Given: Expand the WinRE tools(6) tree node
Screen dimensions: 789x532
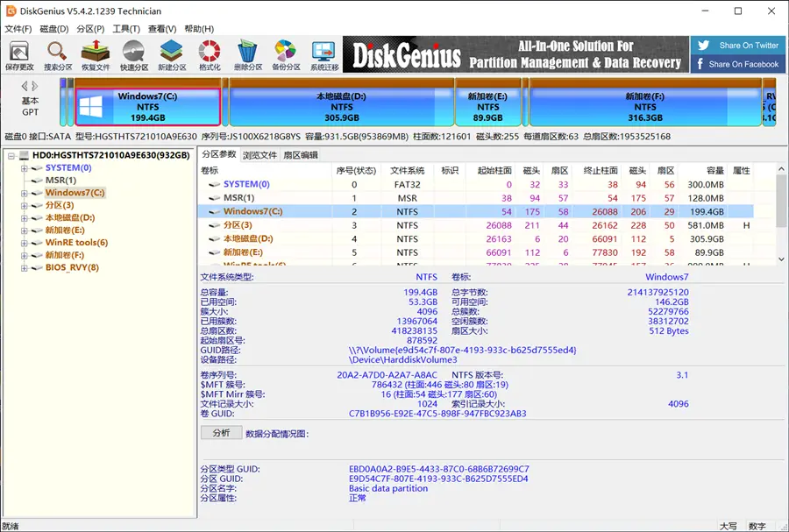Looking at the screenshot, I should click(24, 244).
